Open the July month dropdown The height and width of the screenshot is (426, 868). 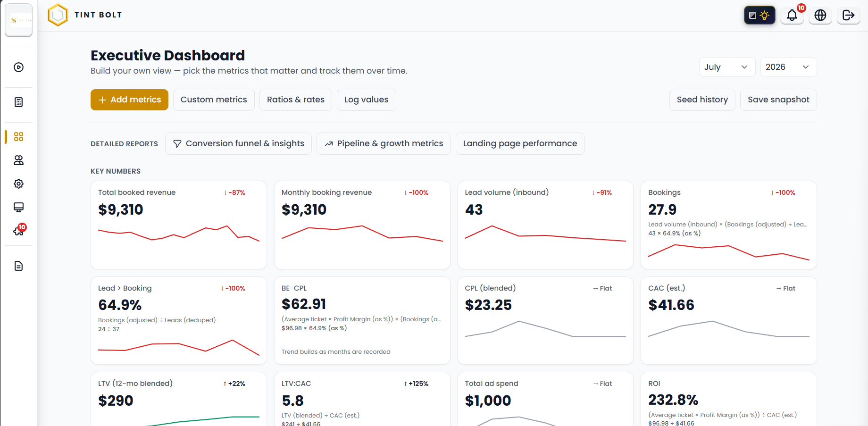coord(727,67)
